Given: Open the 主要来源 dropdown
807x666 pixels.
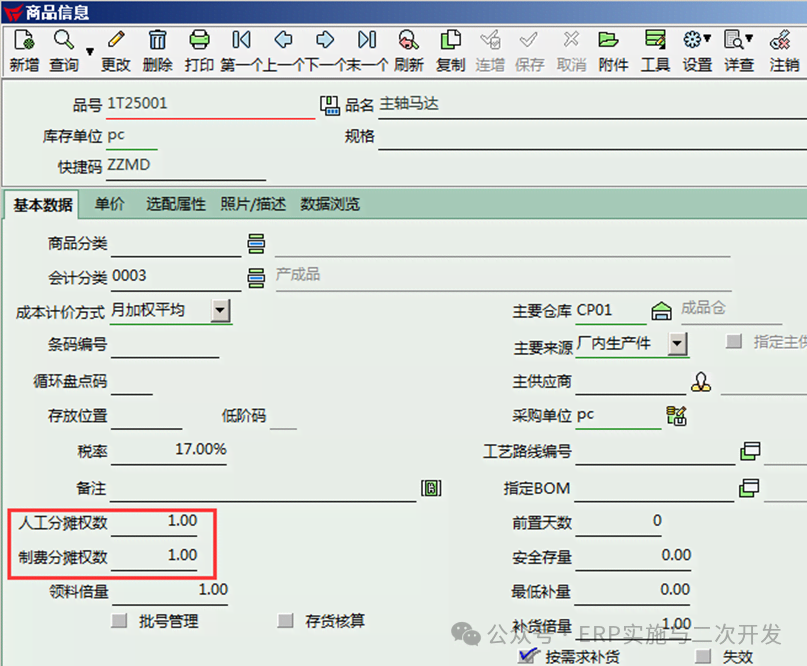Looking at the screenshot, I should point(678,344).
